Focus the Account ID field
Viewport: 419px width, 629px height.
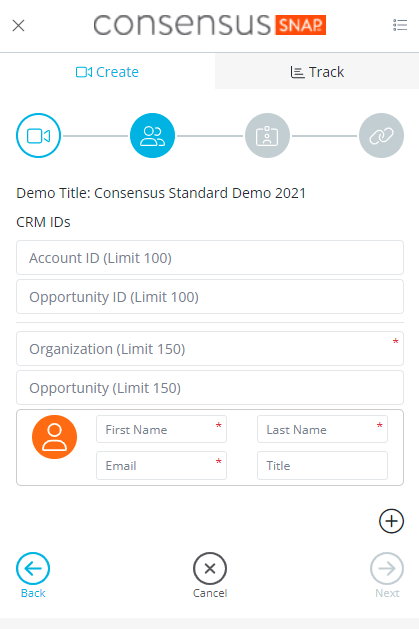210,258
